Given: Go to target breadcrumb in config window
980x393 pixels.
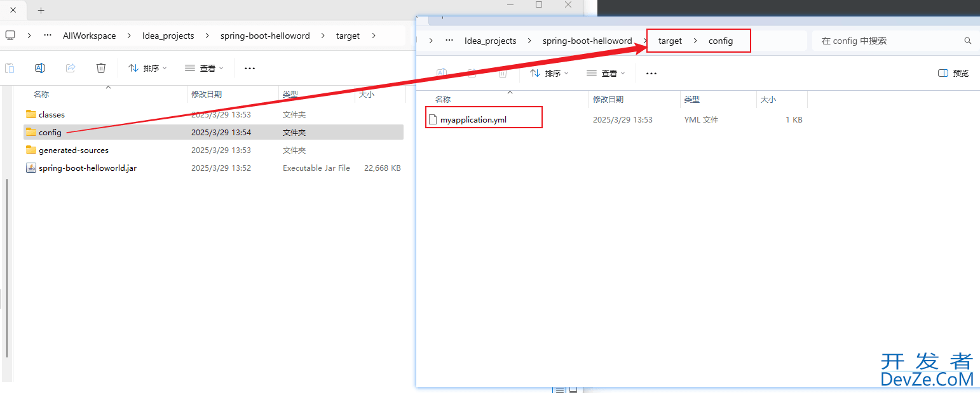Looking at the screenshot, I should (670, 41).
